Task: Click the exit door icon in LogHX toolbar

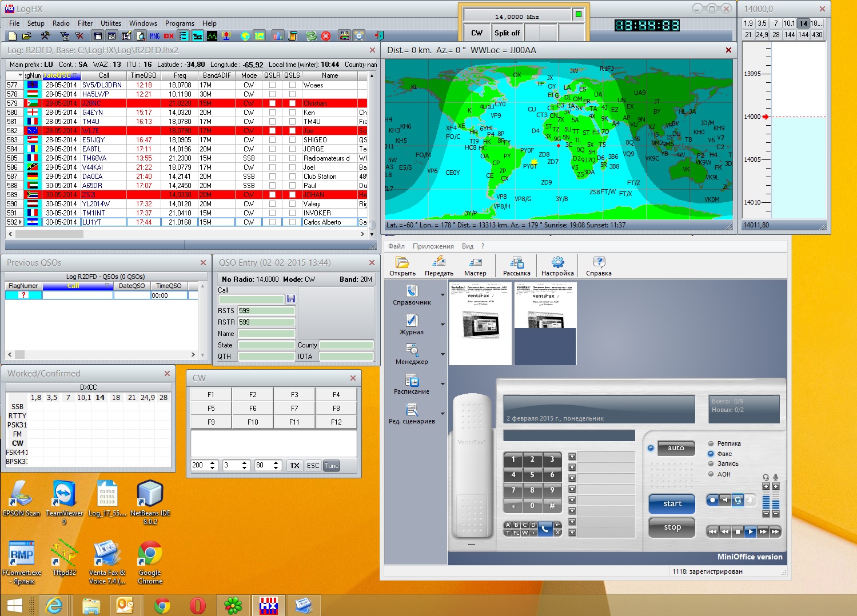Action: pyautogui.click(x=378, y=35)
